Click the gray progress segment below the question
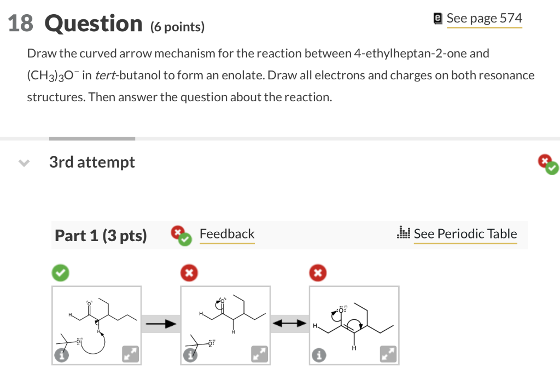 [92, 138]
